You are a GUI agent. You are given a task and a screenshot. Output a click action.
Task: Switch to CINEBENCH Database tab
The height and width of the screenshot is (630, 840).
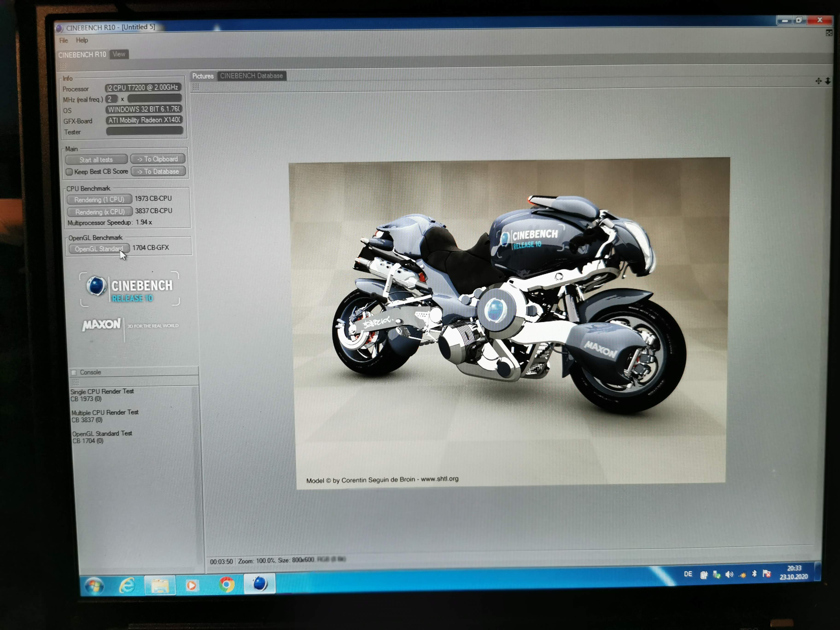click(x=251, y=76)
